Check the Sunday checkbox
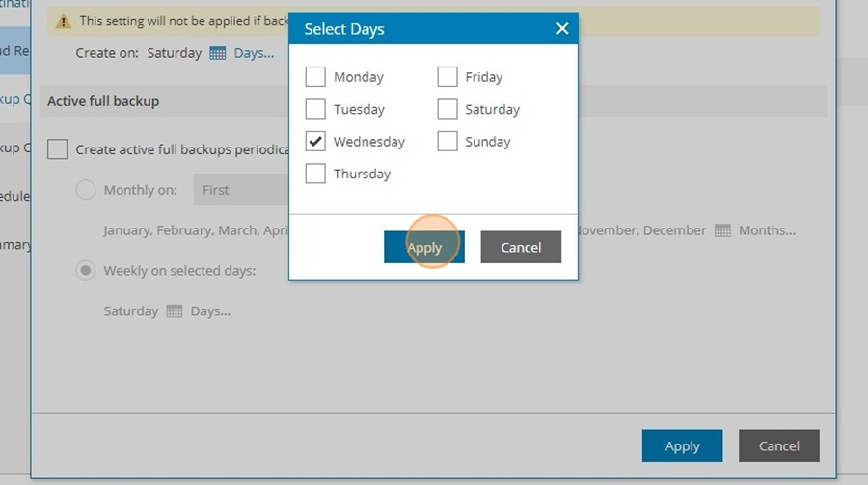The image size is (868, 485). (x=448, y=141)
